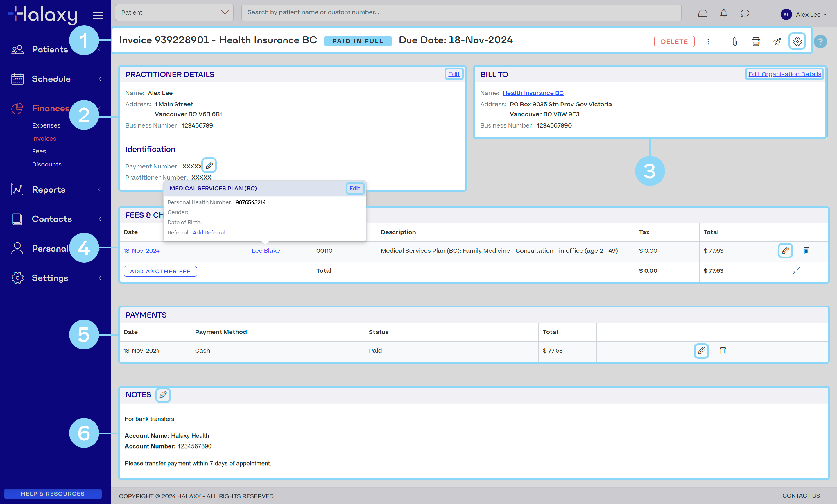Open the Personal menu item
The image size is (837, 504).
point(50,249)
